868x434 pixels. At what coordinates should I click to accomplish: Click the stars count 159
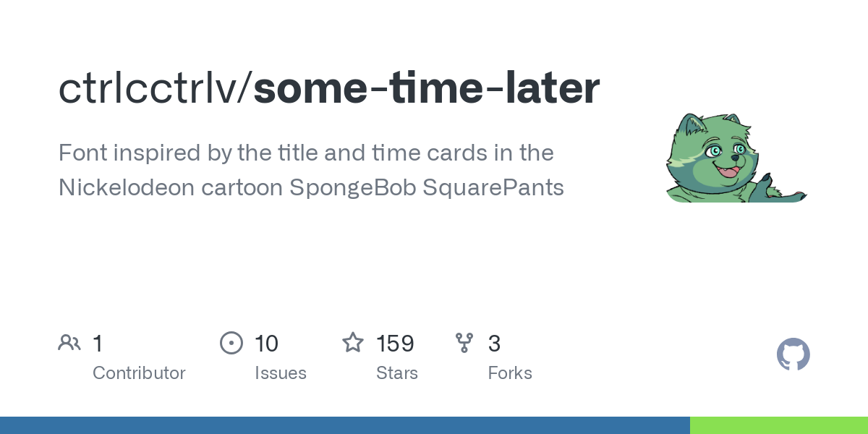395,344
